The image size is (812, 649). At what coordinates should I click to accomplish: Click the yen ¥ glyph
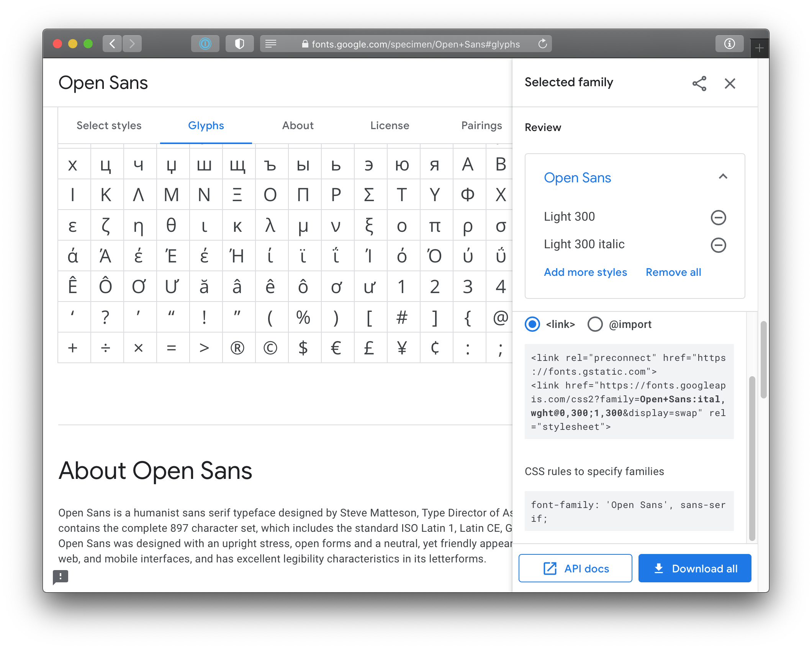pos(402,348)
